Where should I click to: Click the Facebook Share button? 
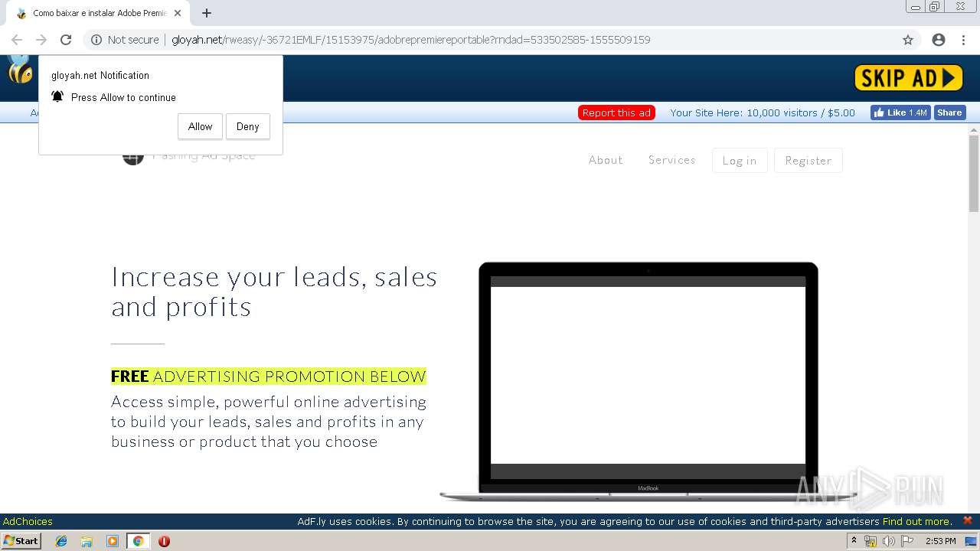coord(949,112)
